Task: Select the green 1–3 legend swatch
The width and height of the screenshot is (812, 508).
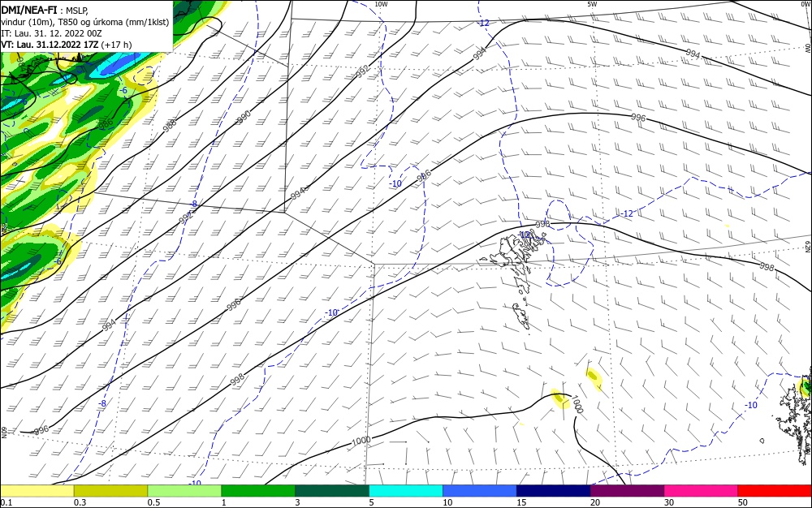Action: click(x=258, y=491)
